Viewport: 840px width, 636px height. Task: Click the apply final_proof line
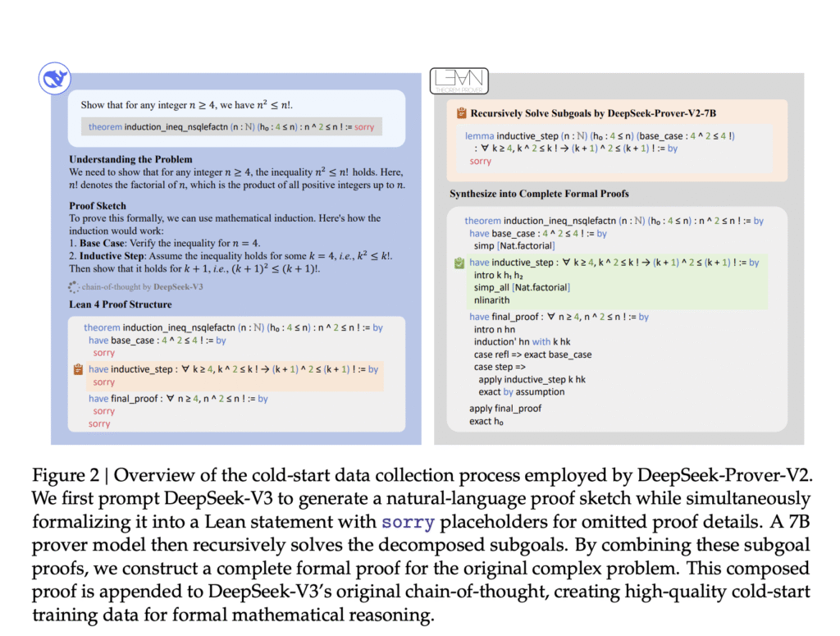pos(505,408)
